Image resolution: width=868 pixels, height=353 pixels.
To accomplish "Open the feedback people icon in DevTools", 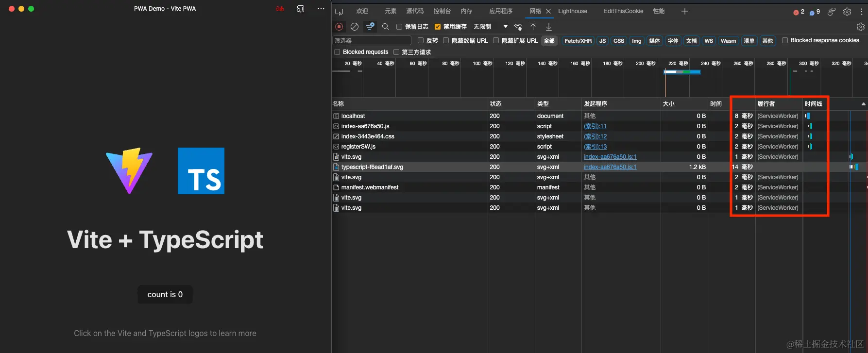I will 832,11.
